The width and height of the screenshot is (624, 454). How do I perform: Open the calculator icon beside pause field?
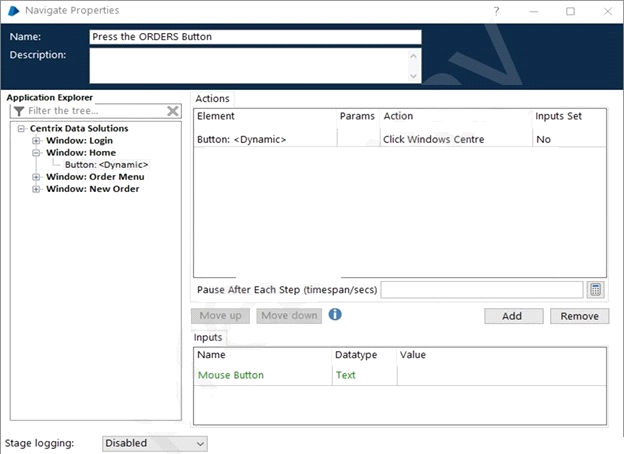(595, 290)
